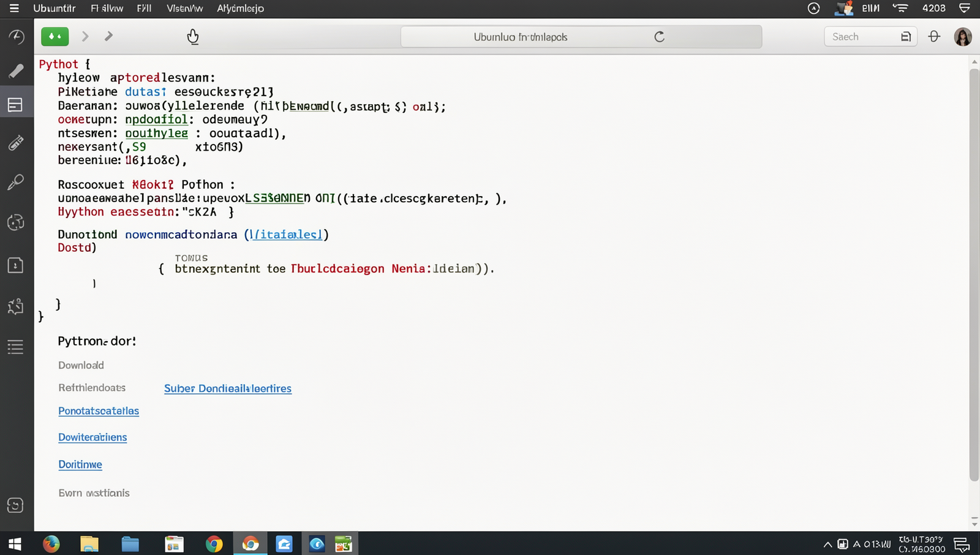This screenshot has width=980, height=555.
Task: Click the address bar reading Ubumluo
Action: pyautogui.click(x=581, y=37)
